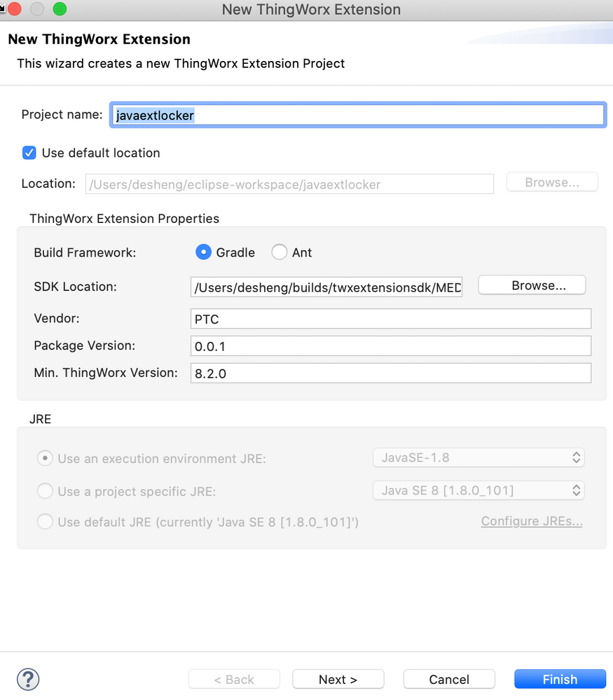Click the Project name text field
This screenshot has height=700, width=613.
coord(357,115)
